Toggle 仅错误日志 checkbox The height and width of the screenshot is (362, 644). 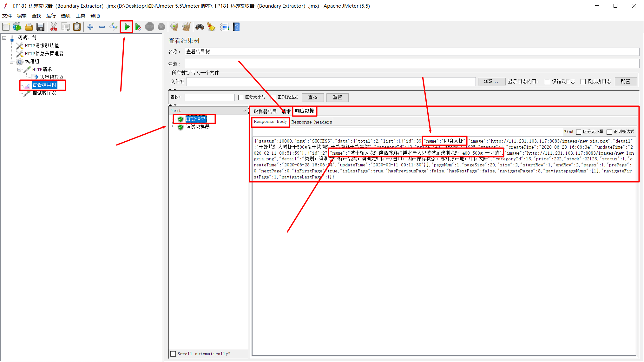[x=547, y=82]
